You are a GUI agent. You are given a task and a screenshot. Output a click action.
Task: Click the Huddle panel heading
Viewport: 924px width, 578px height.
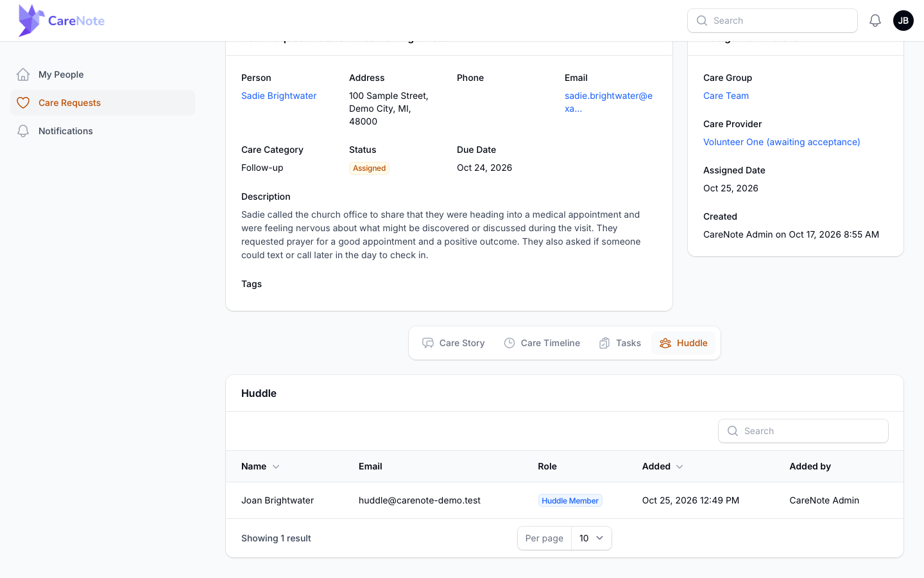[259, 393]
